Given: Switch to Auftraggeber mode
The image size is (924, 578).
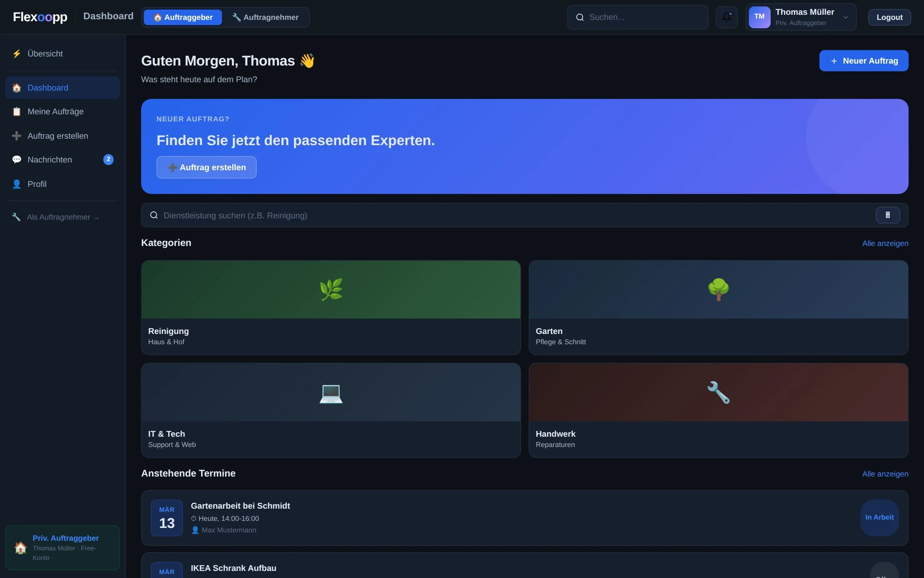Looking at the screenshot, I should tap(183, 17).
